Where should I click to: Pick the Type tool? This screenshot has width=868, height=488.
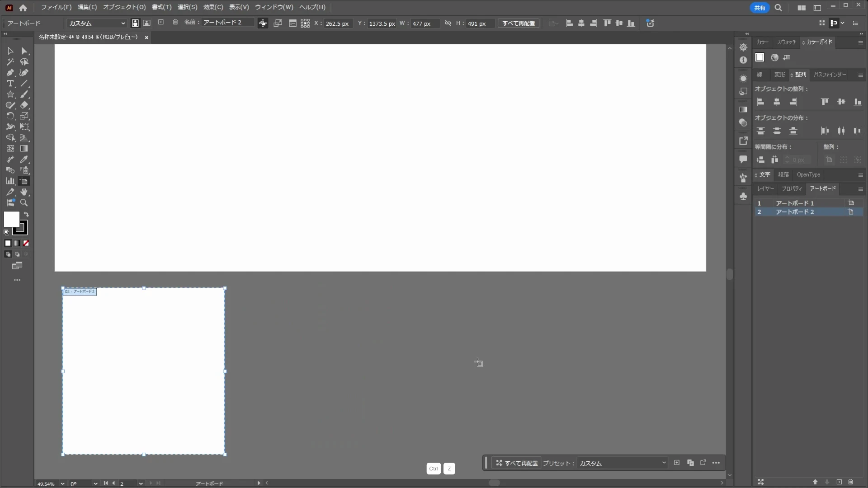click(x=10, y=84)
